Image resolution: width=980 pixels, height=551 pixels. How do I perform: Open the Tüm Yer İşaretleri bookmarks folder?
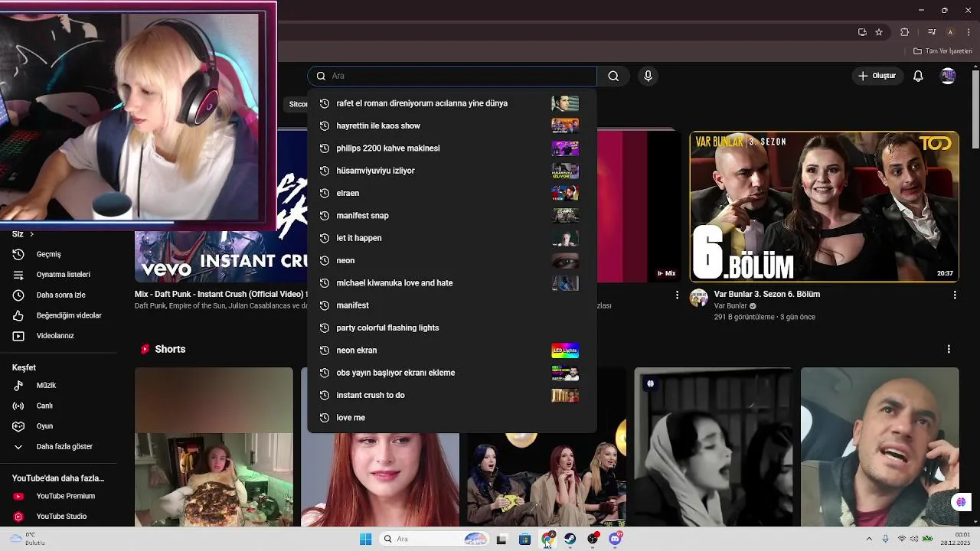[942, 51]
